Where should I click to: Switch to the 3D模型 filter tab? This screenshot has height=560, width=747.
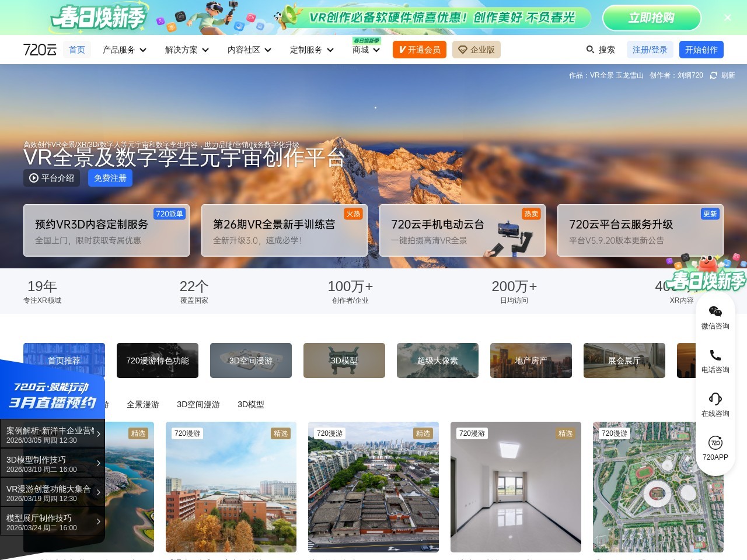click(250, 404)
